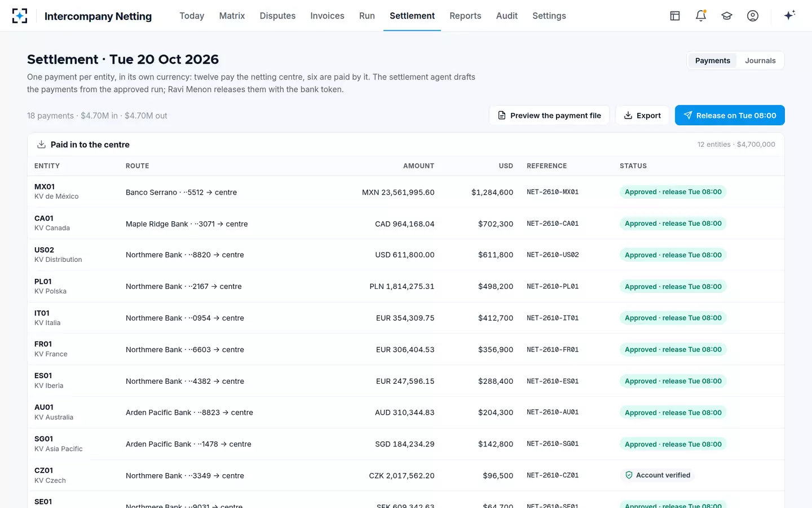Click the IT01 route Northmere Bank ··0954

pos(185,318)
